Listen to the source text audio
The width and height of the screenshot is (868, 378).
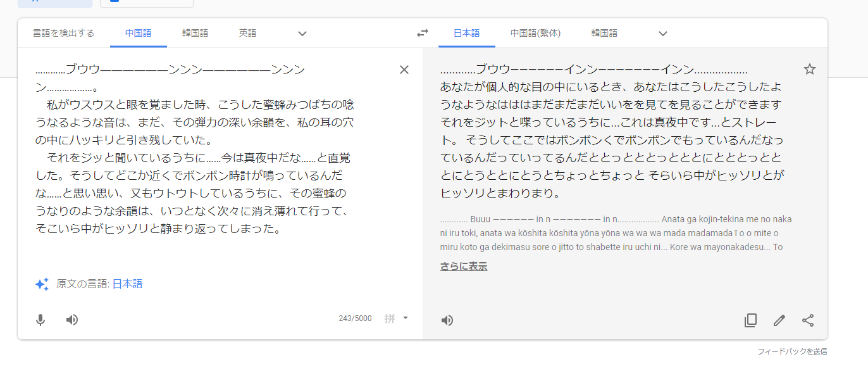pyautogui.click(x=72, y=320)
